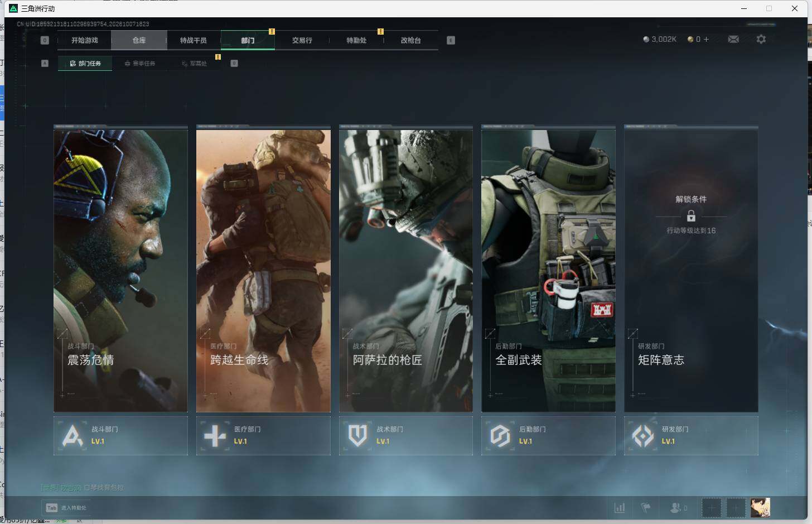Click the R&D department diamond emblem

(x=643, y=436)
